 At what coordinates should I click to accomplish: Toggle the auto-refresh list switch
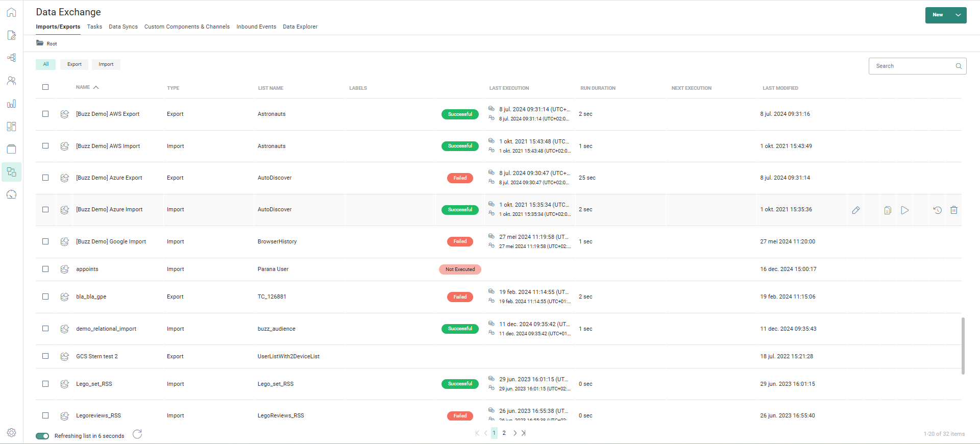coord(42,436)
